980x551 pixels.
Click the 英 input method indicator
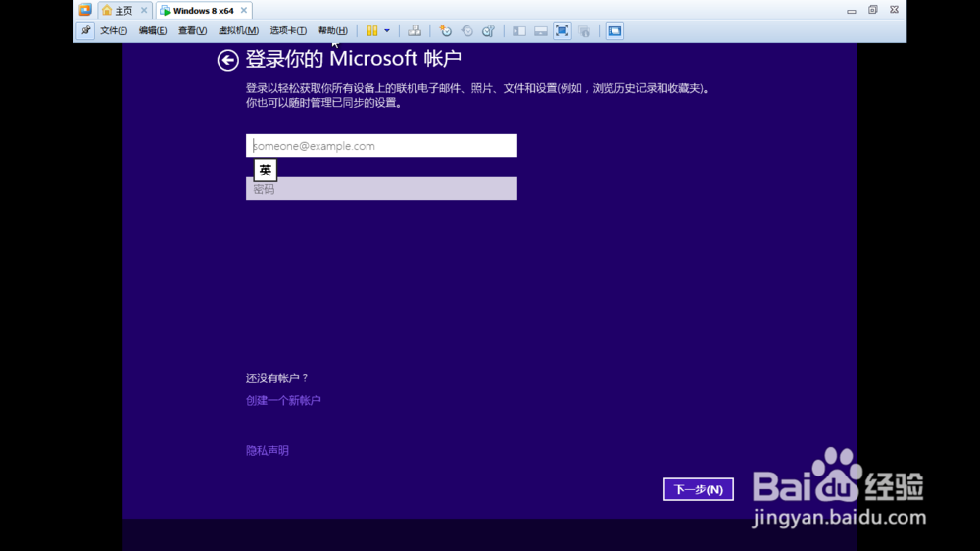pyautogui.click(x=265, y=170)
